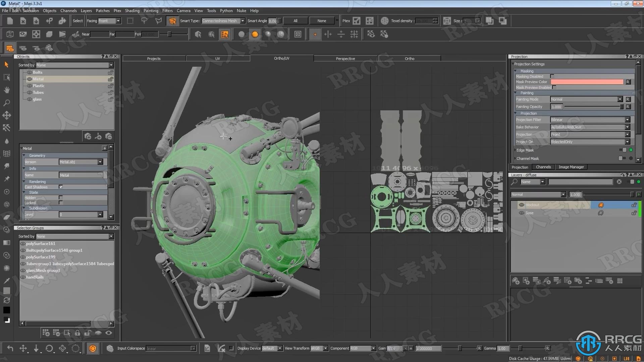Click the Ortho/UV viewport tab label

click(x=281, y=58)
